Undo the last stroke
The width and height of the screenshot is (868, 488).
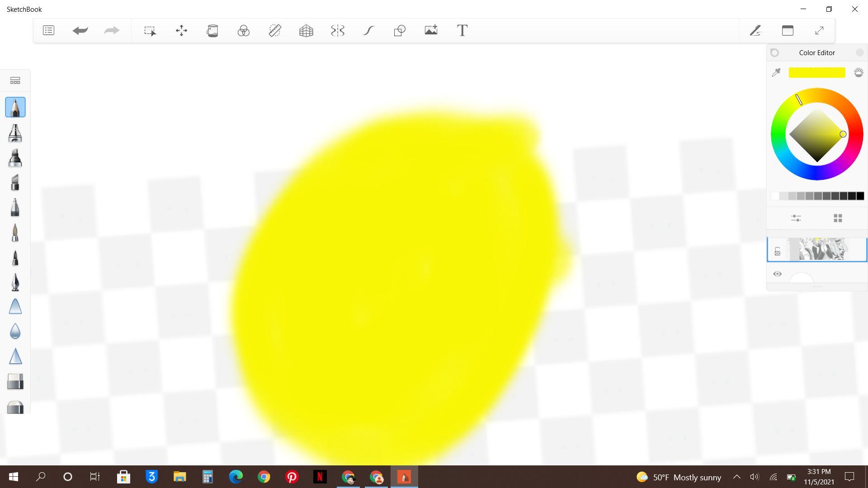80,31
